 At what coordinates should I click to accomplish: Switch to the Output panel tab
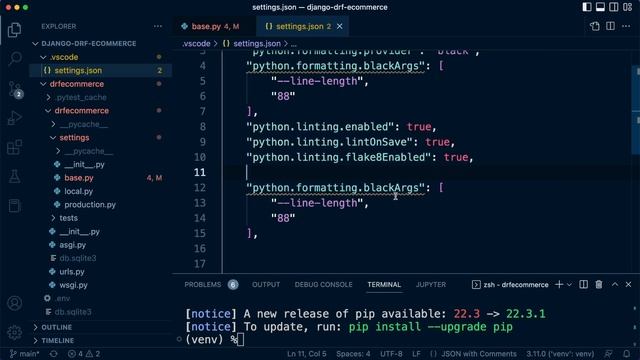[x=266, y=284]
